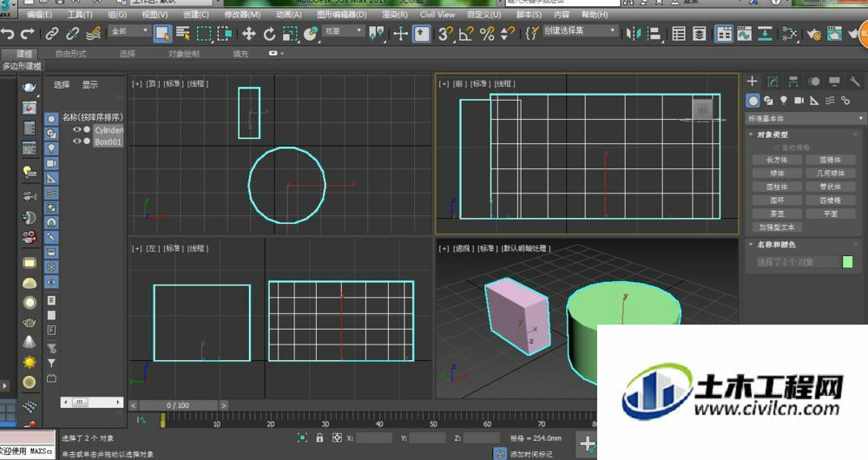Image resolution: width=868 pixels, height=460 pixels.
Task: Toggle the Spinner Snap button
Action: point(507,34)
